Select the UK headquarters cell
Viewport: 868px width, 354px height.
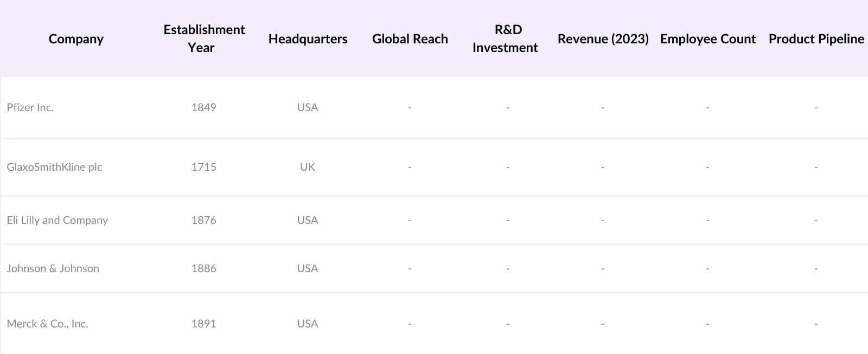[308, 167]
